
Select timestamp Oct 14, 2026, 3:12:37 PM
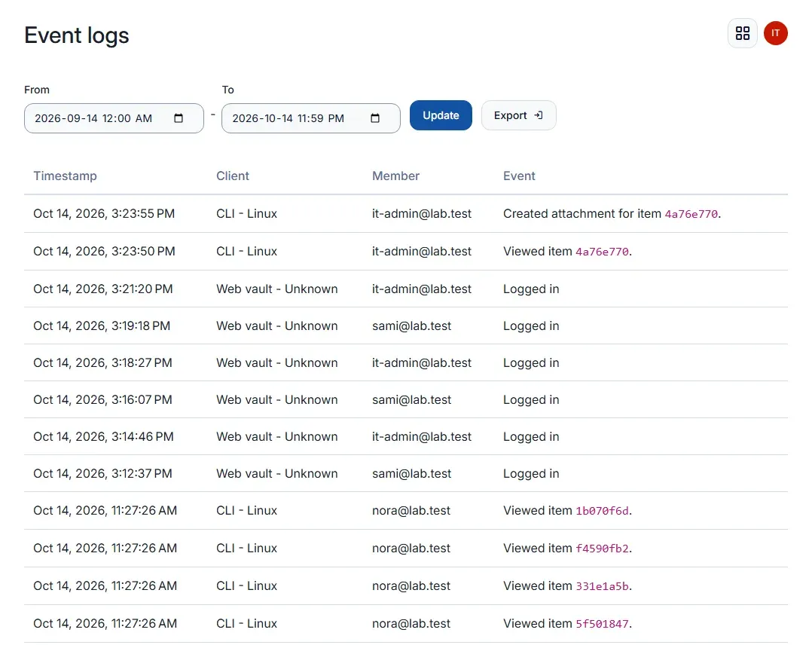click(x=102, y=473)
